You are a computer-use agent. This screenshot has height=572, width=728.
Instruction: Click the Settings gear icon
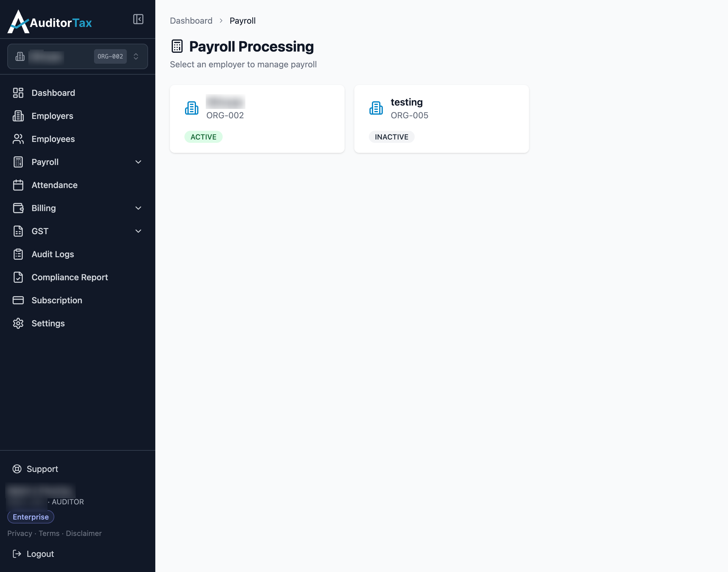point(18,324)
